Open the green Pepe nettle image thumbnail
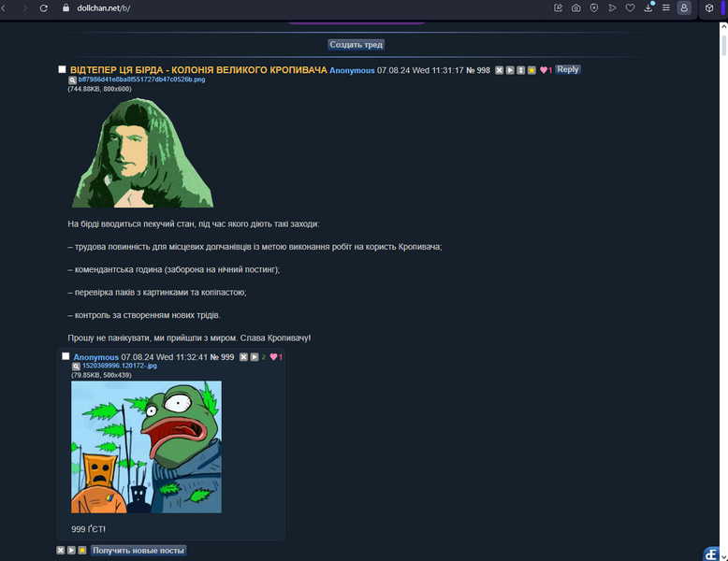728x561 pixels. click(146, 447)
